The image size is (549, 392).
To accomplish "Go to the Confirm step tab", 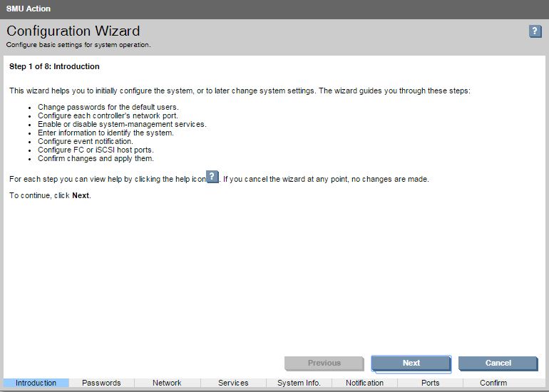I will [x=493, y=383].
